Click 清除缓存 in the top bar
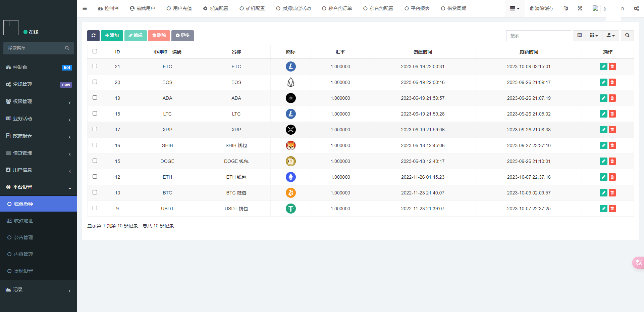The image size is (644, 312). (541, 8)
